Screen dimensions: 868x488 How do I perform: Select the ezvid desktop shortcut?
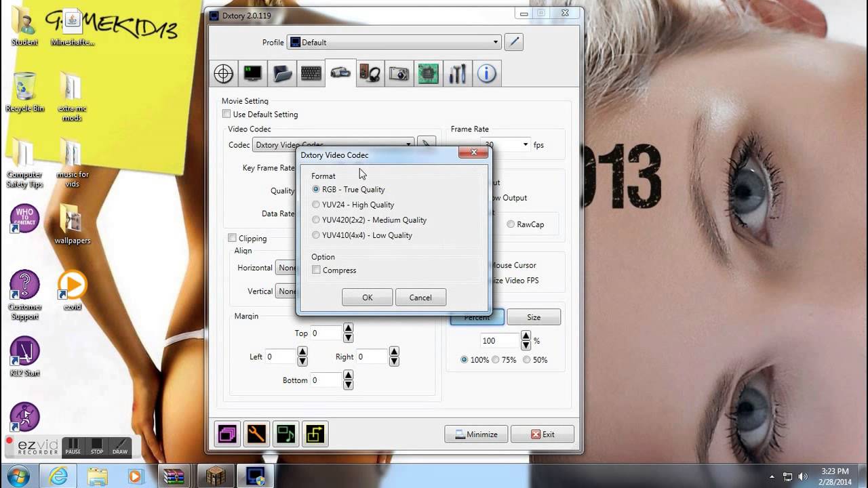72,291
